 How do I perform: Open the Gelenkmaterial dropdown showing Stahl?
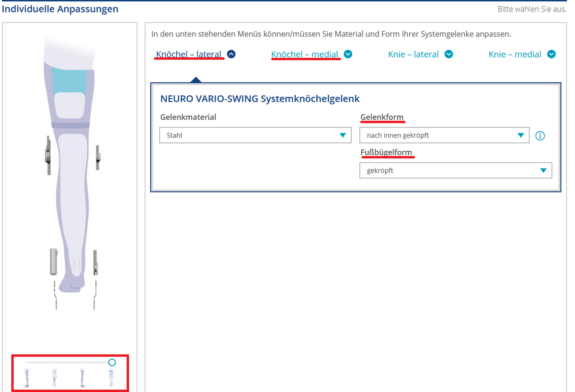click(x=256, y=135)
